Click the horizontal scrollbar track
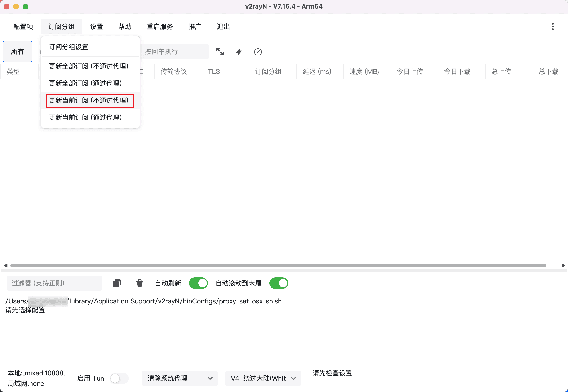This screenshot has height=392, width=568. coord(278,266)
